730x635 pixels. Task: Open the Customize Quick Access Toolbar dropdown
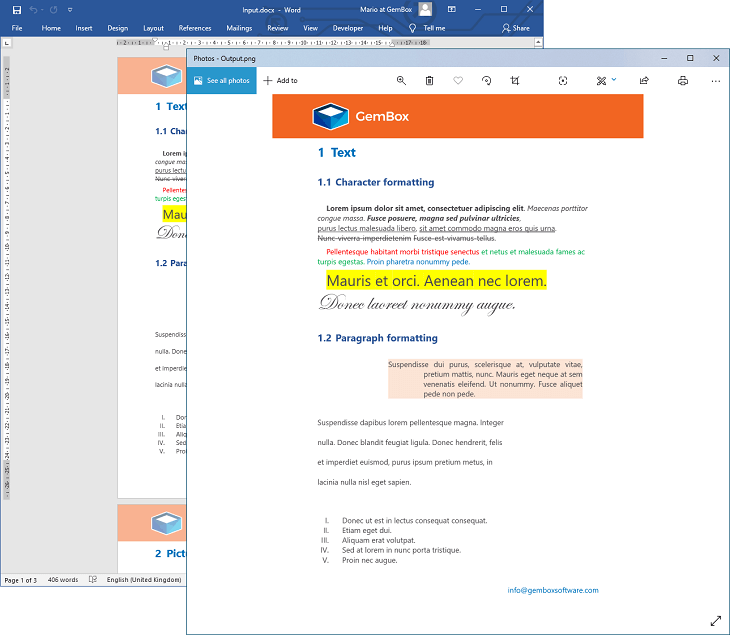[70, 9]
